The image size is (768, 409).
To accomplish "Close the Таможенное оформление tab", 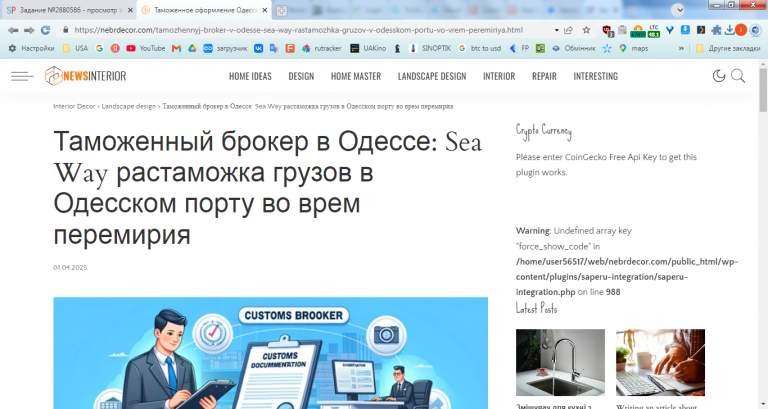I will (x=264, y=10).
